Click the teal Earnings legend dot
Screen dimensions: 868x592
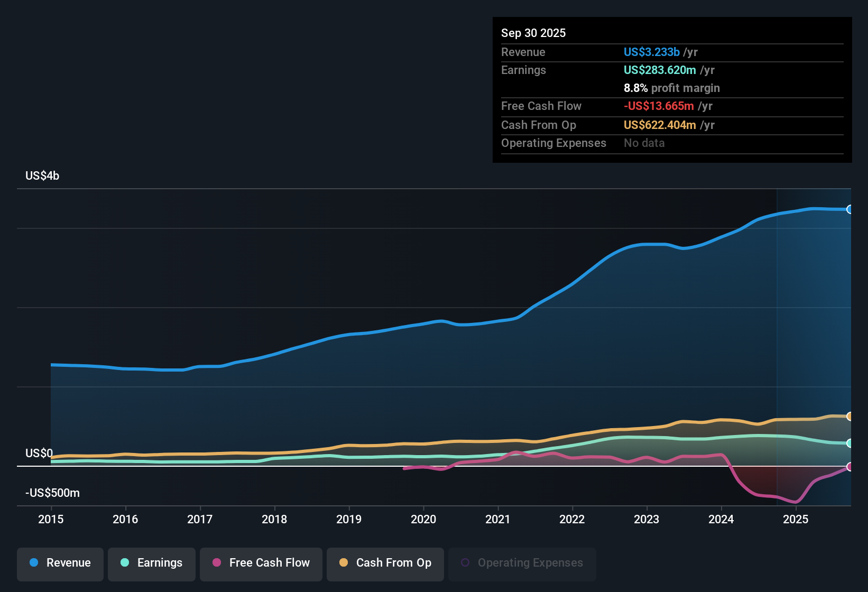coord(125,563)
